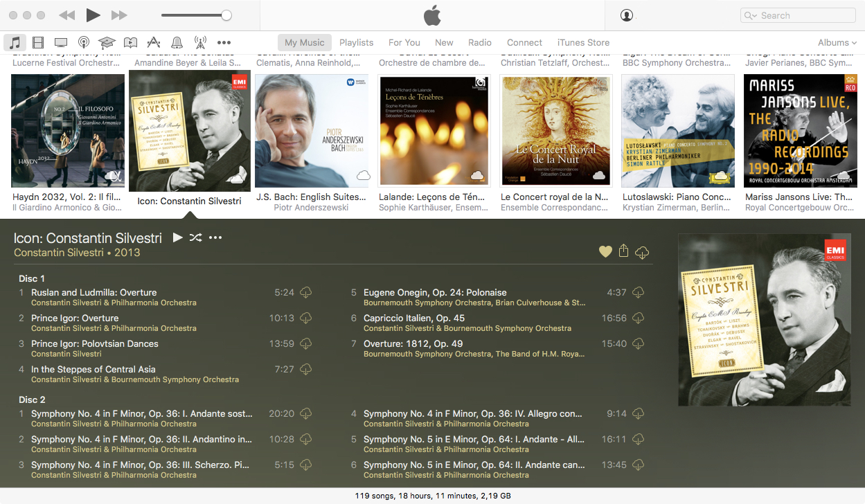Switch to the Playlists tab
Screen dimensions: 865x504
[x=356, y=43]
